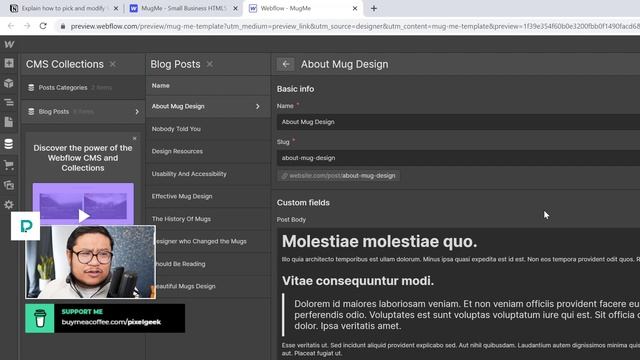Switch to the Explain how to pick browser tab
Viewport: 640px width, 360px height.
(x=64, y=8)
